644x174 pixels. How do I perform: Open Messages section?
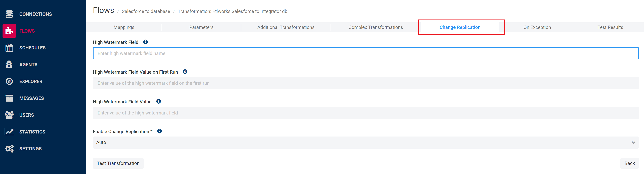(32, 98)
